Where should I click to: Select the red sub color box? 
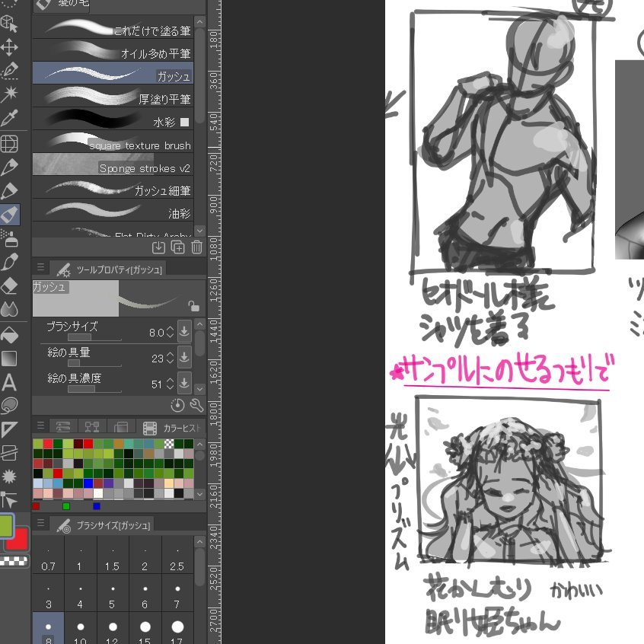[x=20, y=539]
